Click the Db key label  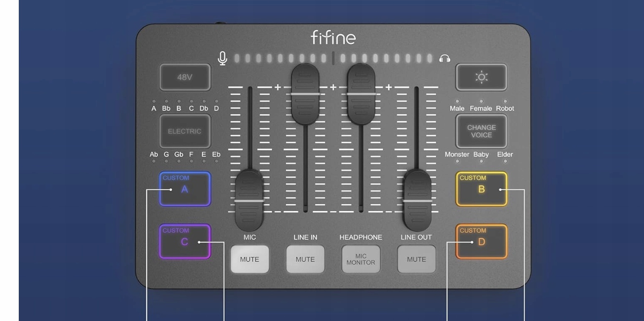pos(203,108)
